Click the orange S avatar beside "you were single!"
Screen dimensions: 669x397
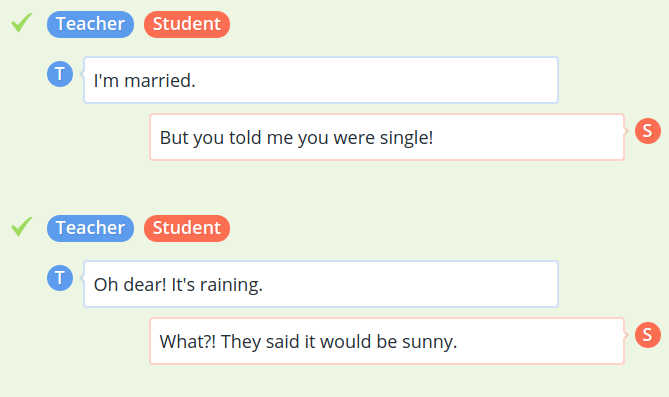pyautogui.click(x=648, y=131)
